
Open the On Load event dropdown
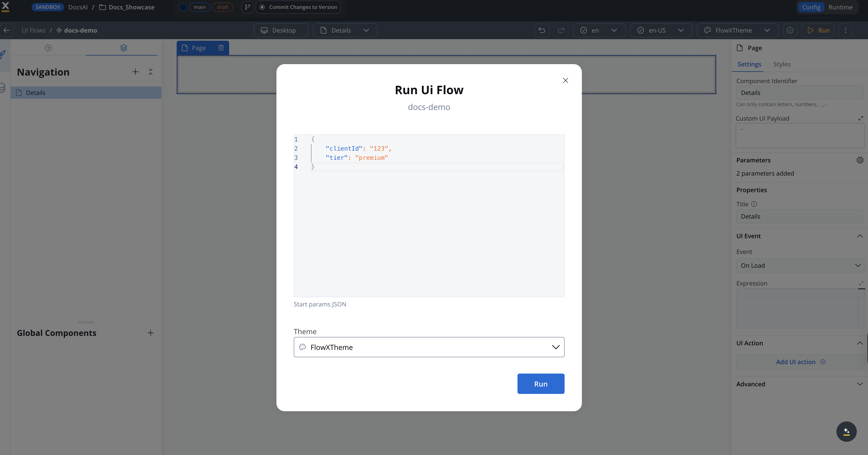click(800, 265)
